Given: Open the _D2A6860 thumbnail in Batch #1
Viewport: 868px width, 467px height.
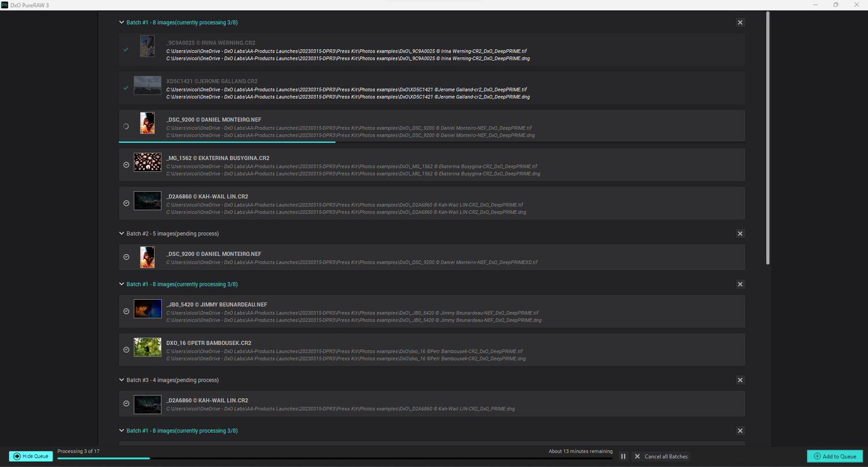Looking at the screenshot, I should coord(147,200).
